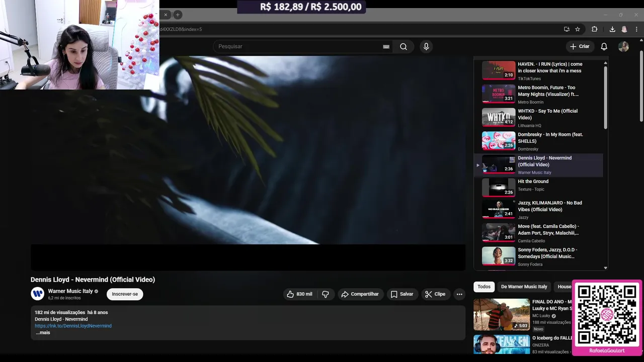Open Warner Music Italy channel name link
This screenshot has width=644, height=362.
tap(70, 291)
